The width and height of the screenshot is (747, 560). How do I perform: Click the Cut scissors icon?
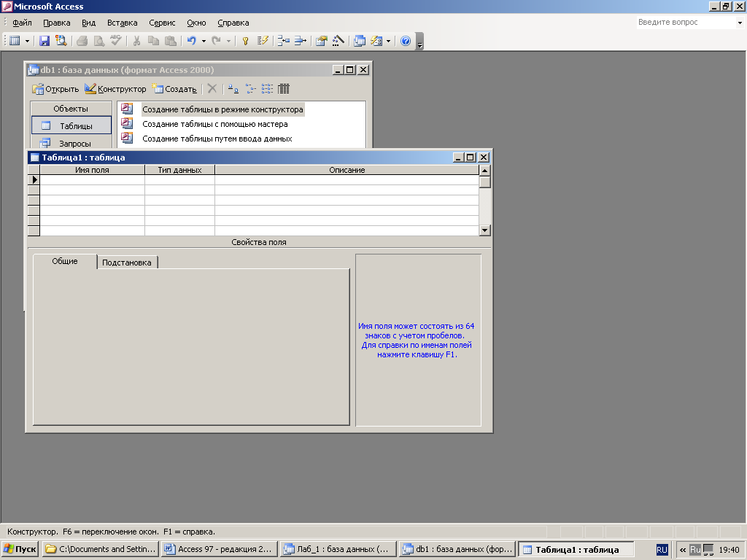(x=136, y=41)
